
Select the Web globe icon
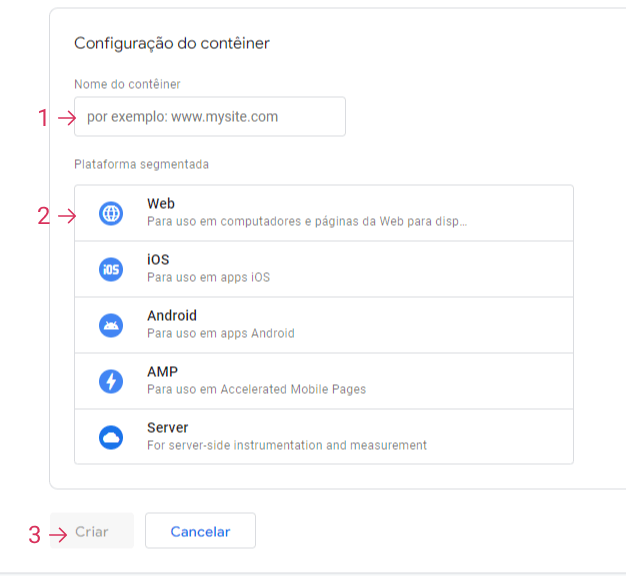[111, 213]
